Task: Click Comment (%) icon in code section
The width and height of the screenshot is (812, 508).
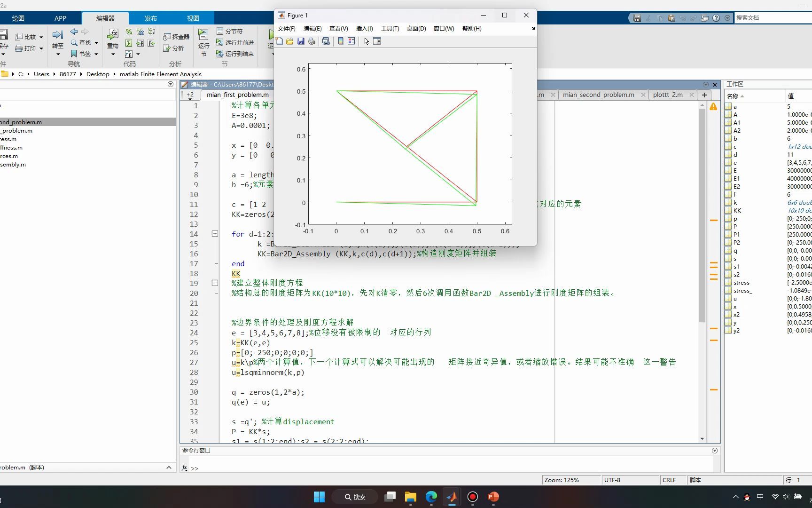Action: pos(129,32)
